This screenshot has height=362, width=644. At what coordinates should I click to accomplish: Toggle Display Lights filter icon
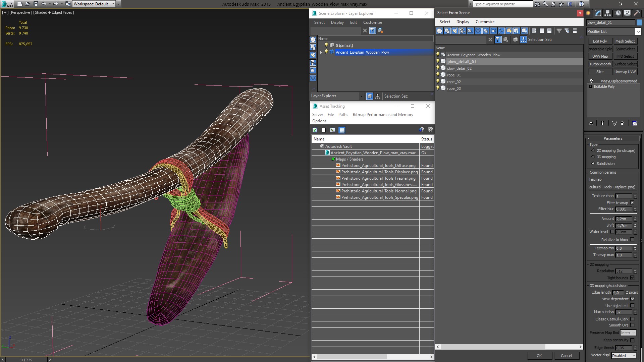[x=455, y=31]
